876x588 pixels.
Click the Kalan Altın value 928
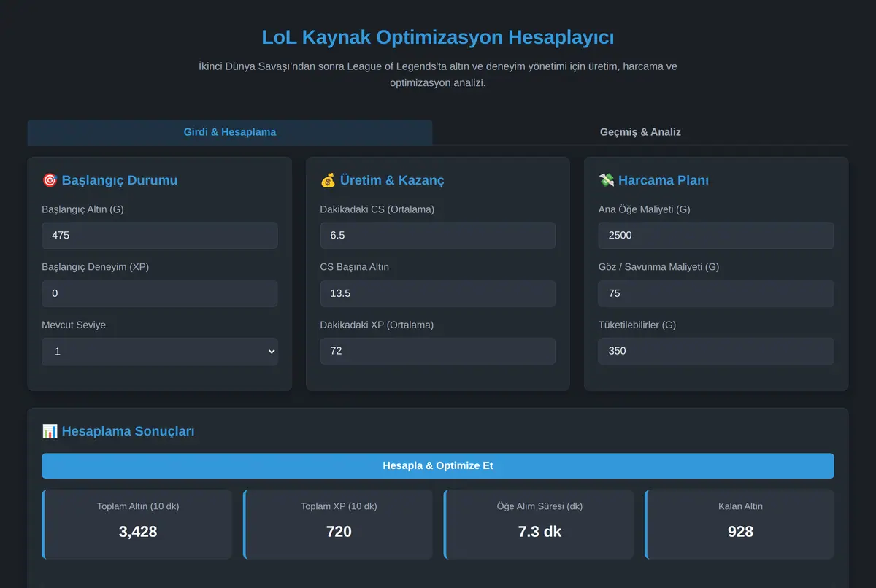(x=740, y=531)
